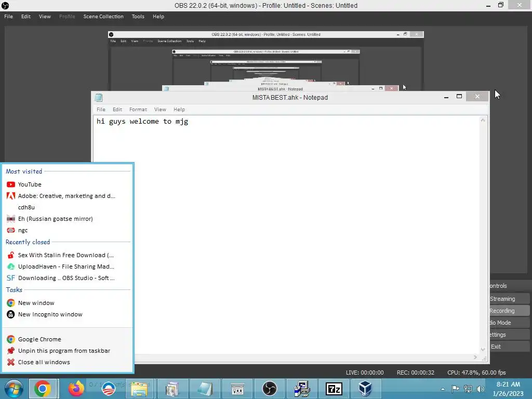
Task: Open Notepad's Help menu
Action: click(x=179, y=109)
